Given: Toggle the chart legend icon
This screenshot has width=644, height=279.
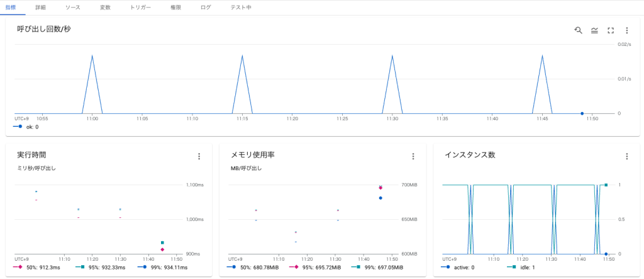Looking at the screenshot, I should (594, 30).
